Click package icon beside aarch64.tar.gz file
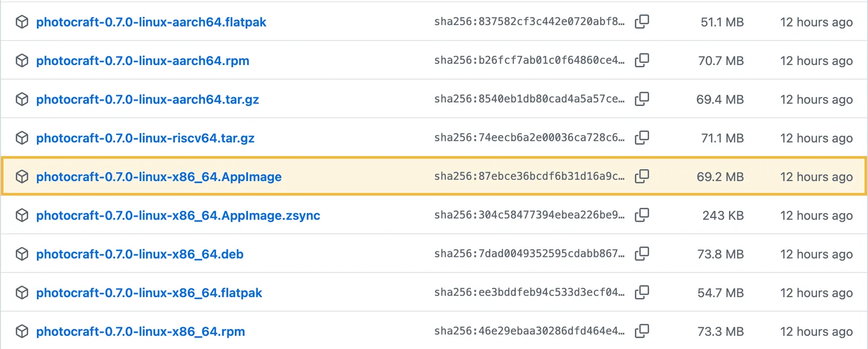The height and width of the screenshot is (349, 868). point(22,99)
